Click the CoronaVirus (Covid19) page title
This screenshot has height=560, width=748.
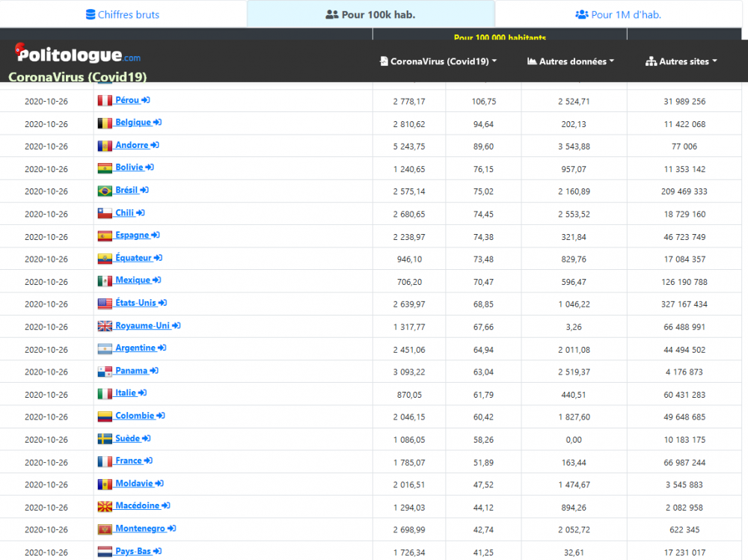click(x=77, y=77)
